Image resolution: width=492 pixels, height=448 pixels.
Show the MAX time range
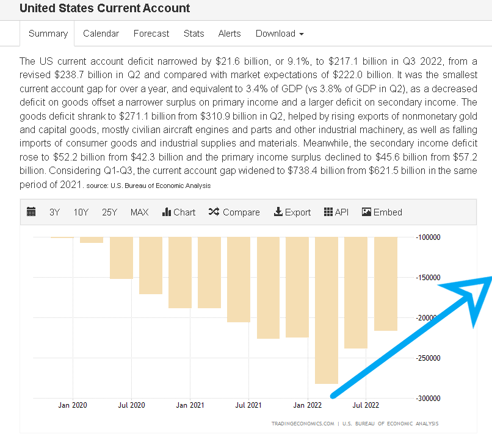click(x=139, y=212)
